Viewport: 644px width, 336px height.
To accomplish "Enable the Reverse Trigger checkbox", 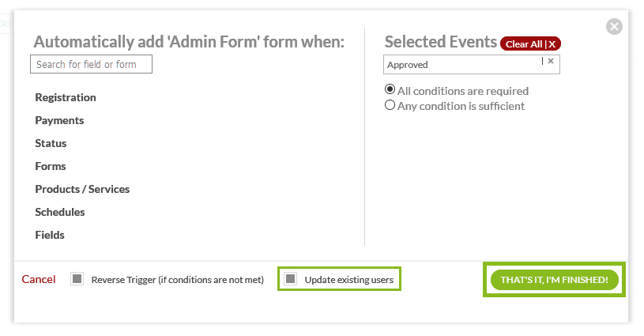I will point(77,279).
